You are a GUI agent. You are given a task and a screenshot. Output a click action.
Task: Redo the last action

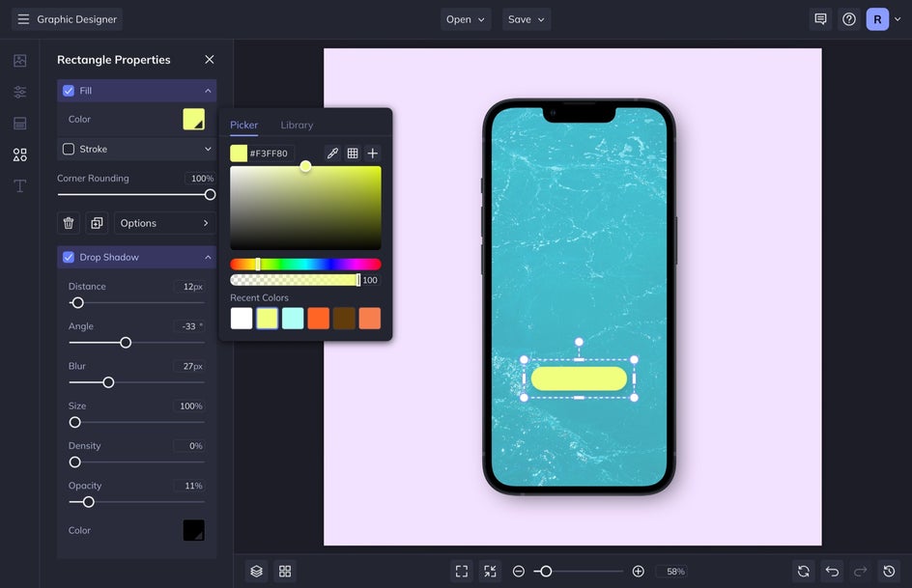860,572
